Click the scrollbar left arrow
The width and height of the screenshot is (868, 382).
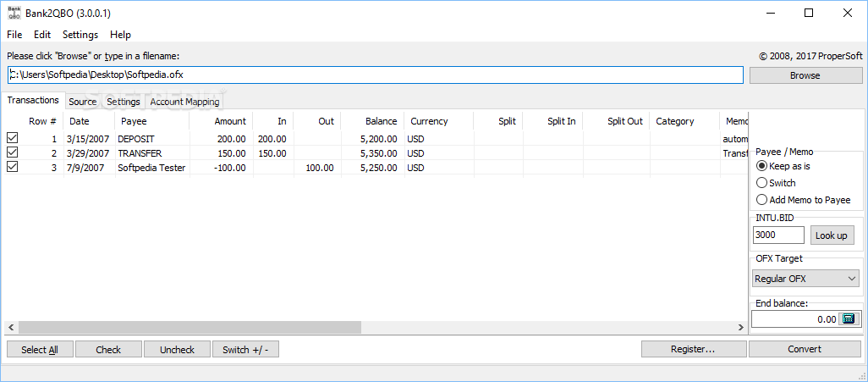pos(9,328)
